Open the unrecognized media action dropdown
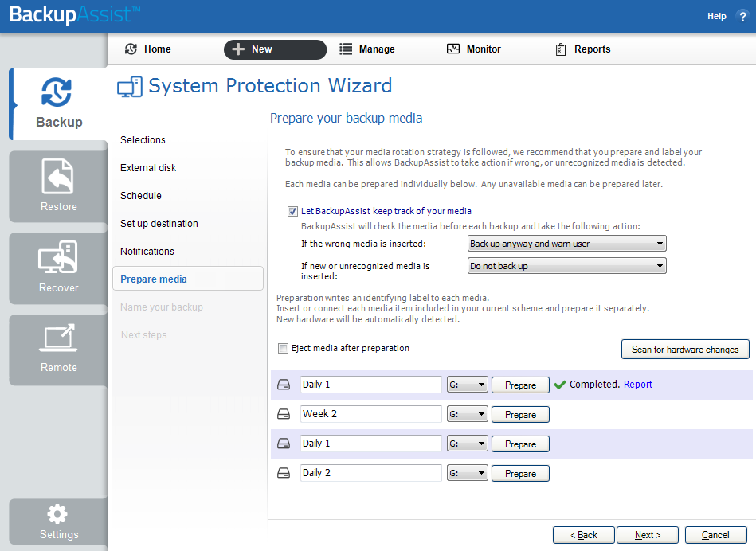The height and width of the screenshot is (551, 756). coord(567,266)
